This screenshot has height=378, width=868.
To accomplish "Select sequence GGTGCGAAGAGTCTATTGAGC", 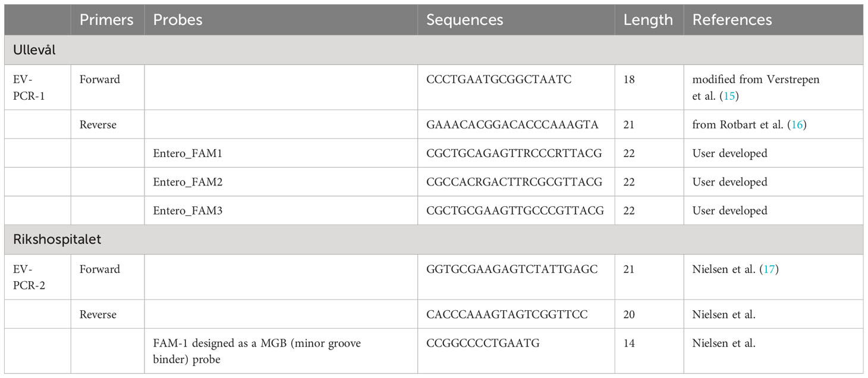I will pos(511,269).
